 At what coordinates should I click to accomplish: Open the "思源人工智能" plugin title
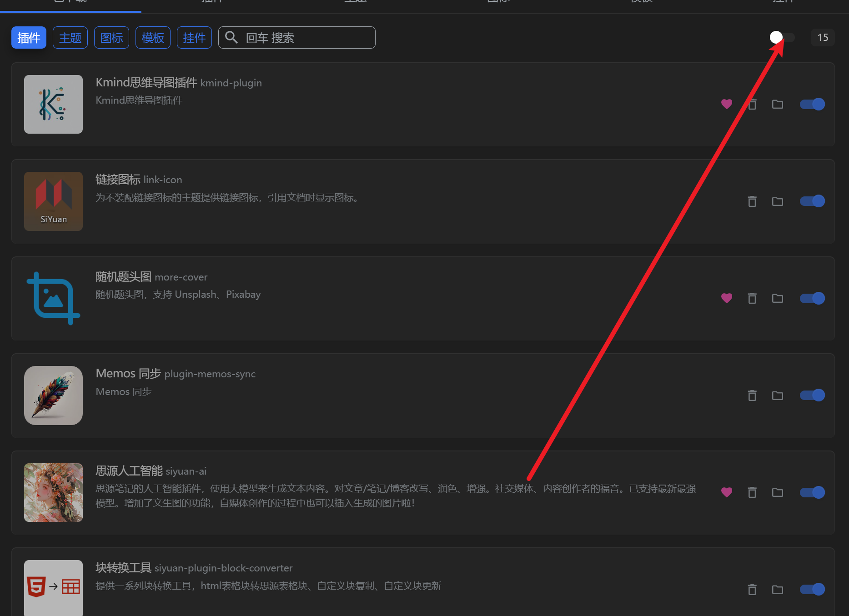(129, 471)
